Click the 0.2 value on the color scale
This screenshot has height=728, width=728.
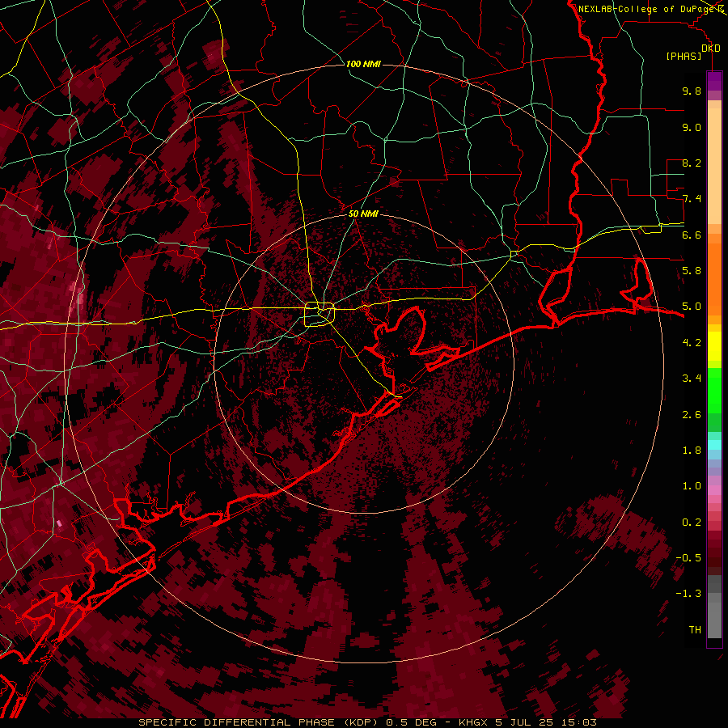[x=692, y=523]
